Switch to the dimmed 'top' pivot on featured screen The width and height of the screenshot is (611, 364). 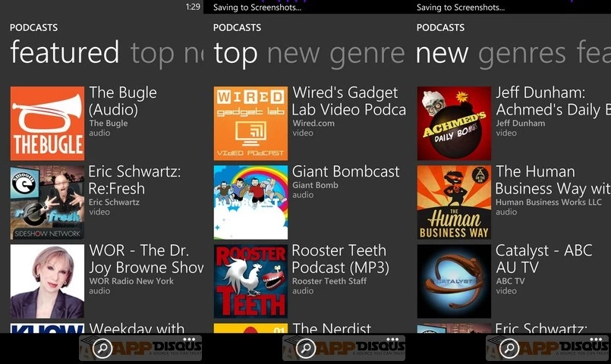coord(153,54)
